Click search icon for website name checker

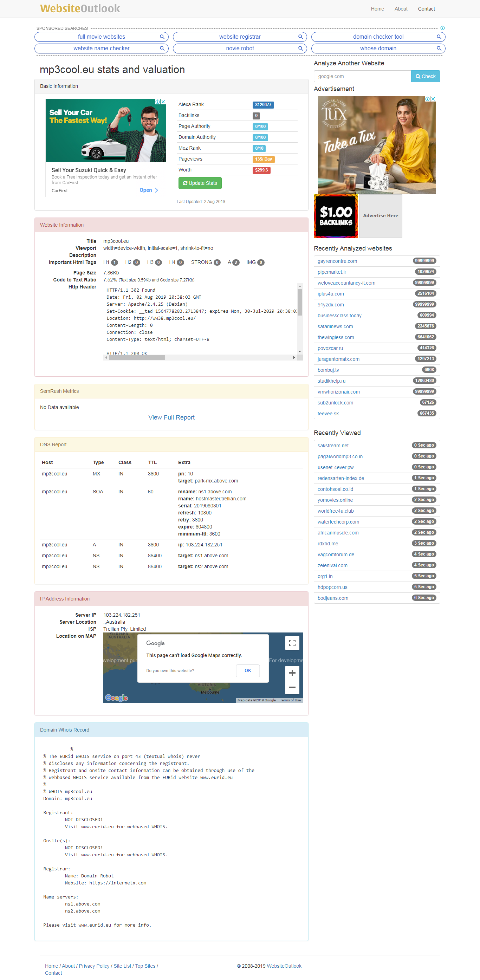tap(162, 48)
